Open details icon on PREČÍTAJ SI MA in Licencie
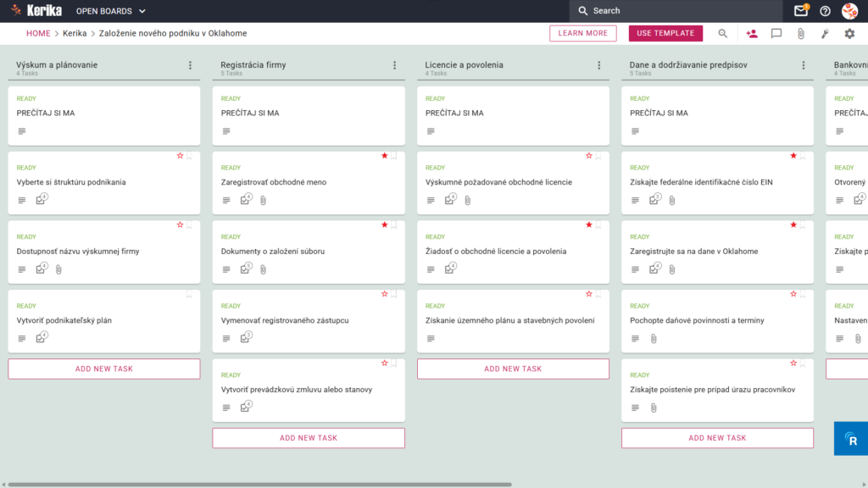The image size is (868, 488). point(431,131)
